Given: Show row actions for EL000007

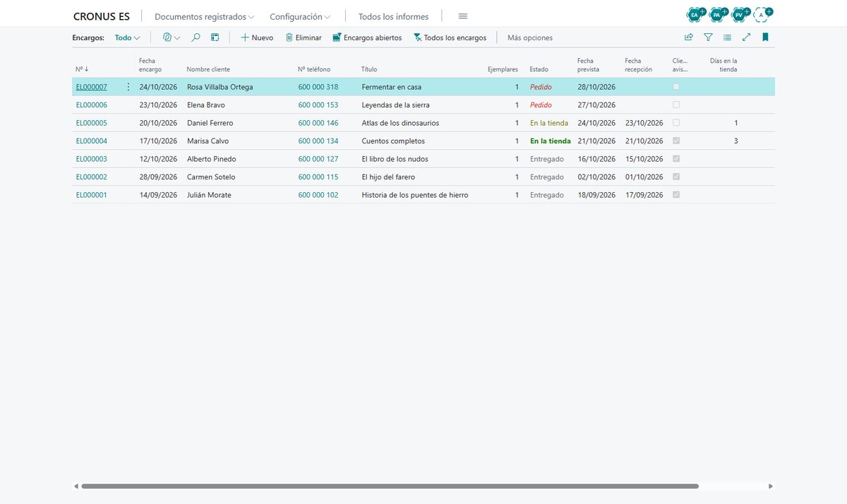Looking at the screenshot, I should 128,87.
